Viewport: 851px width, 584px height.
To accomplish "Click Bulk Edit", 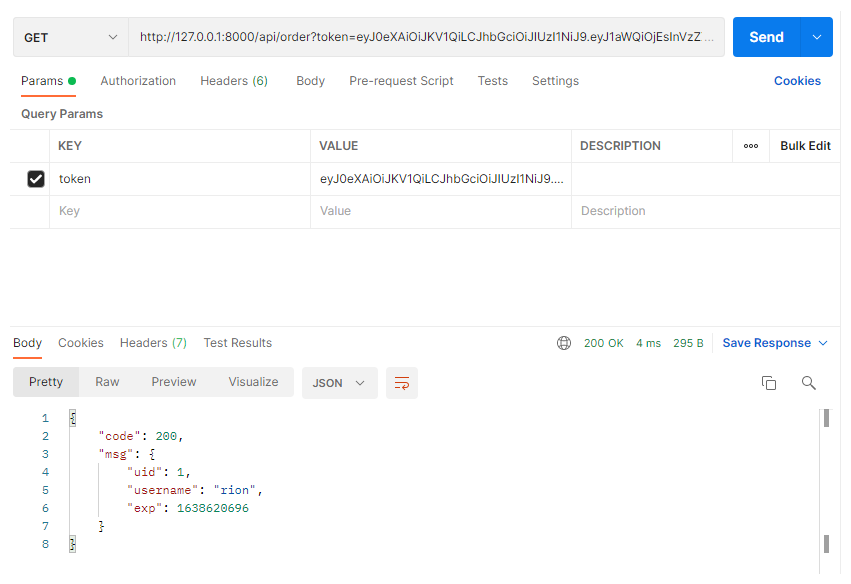I will (x=805, y=146).
